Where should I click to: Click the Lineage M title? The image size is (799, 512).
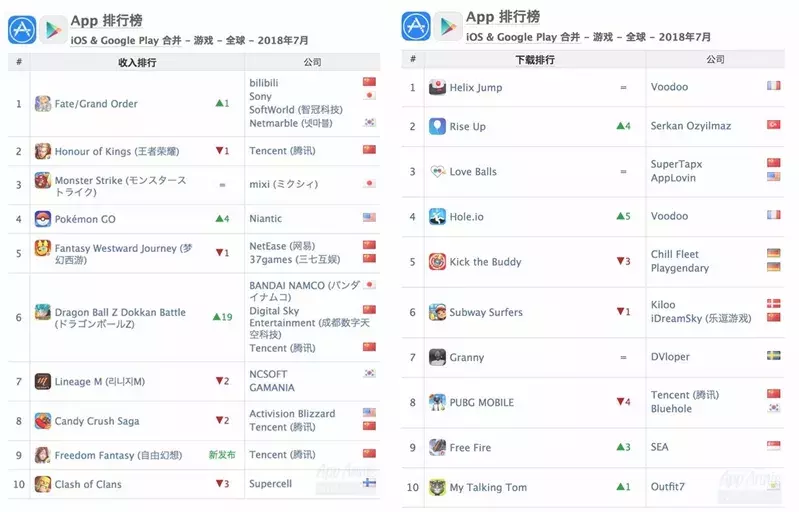pyautogui.click(x=100, y=381)
